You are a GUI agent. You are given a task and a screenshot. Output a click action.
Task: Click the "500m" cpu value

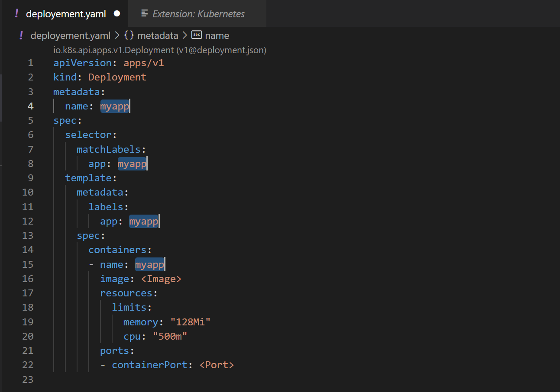pyautogui.click(x=170, y=336)
